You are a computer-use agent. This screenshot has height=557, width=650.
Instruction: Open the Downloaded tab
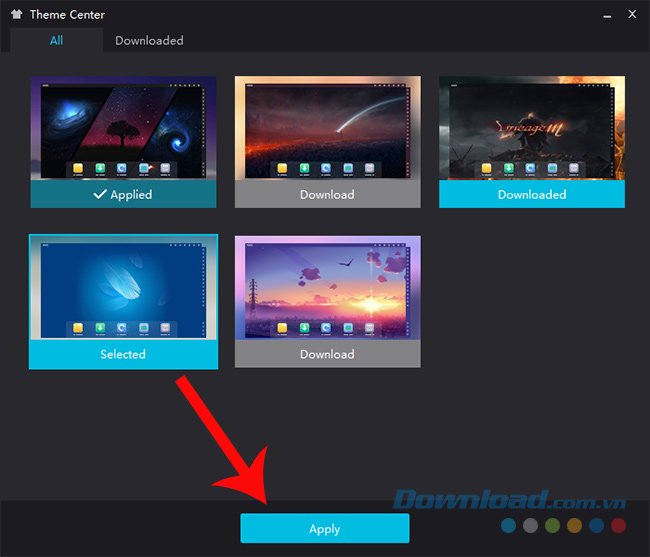coord(149,40)
